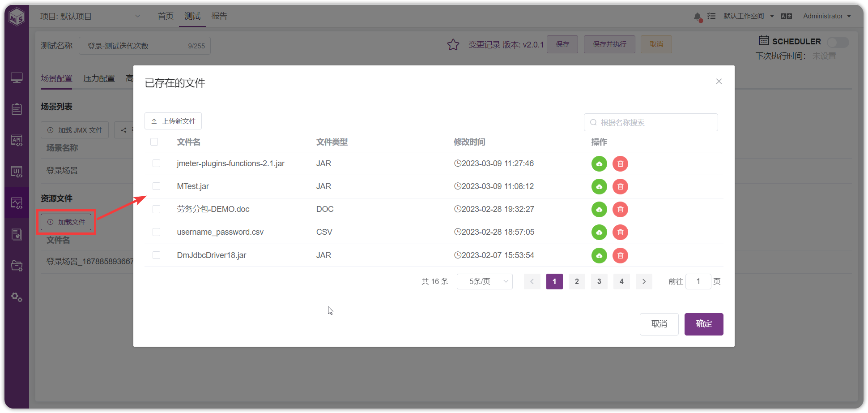Delete username_password.csv with trash icon
Image resolution: width=868 pixels, height=413 pixels.
621,232
